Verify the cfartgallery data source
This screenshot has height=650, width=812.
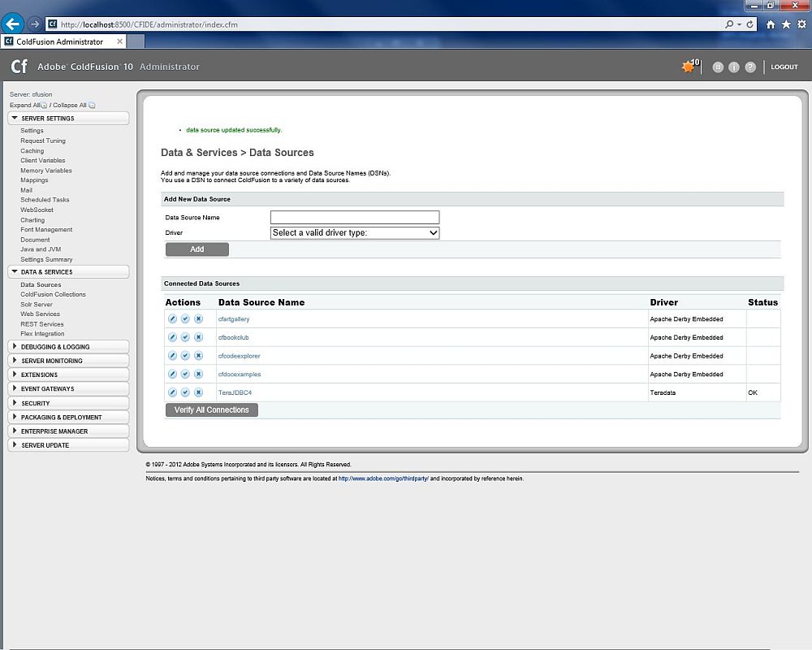coord(185,318)
